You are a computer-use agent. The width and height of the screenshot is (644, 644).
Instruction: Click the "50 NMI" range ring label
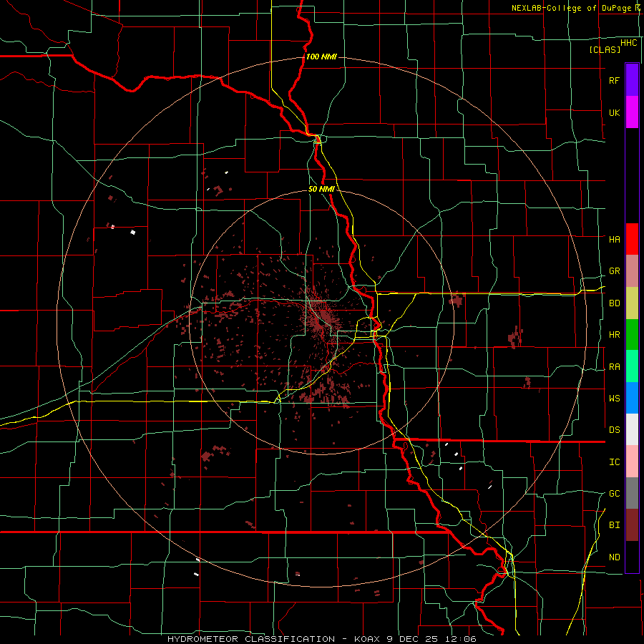tap(321, 189)
